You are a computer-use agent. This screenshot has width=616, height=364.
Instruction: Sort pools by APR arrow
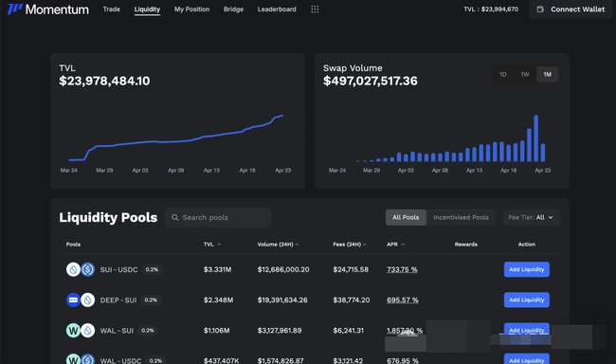tap(403, 245)
